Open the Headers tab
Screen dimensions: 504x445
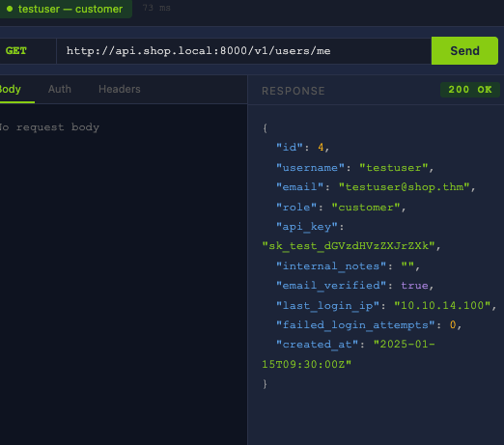120,89
